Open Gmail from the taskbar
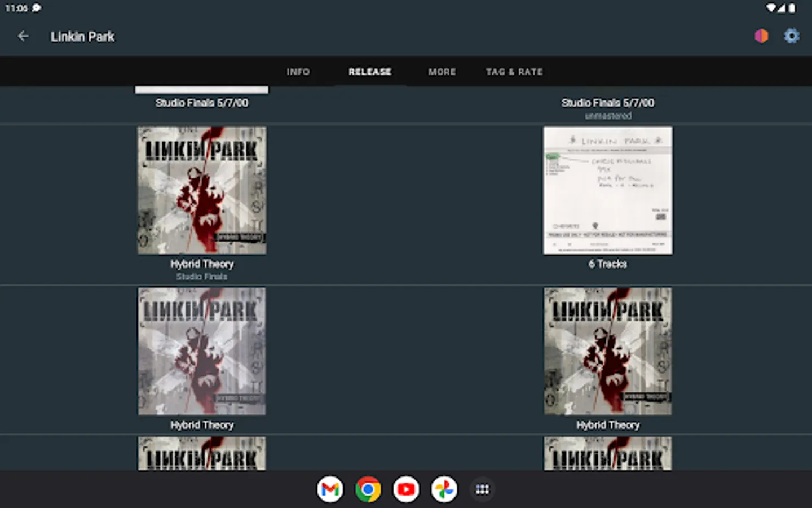812x508 pixels. pyautogui.click(x=330, y=489)
